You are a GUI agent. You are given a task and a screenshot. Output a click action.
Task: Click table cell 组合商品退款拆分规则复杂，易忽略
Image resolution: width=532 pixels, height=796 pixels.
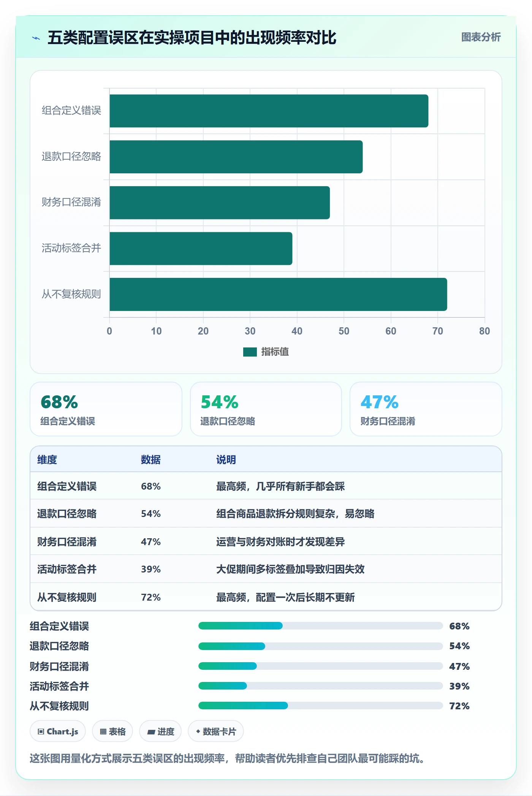[x=295, y=514]
